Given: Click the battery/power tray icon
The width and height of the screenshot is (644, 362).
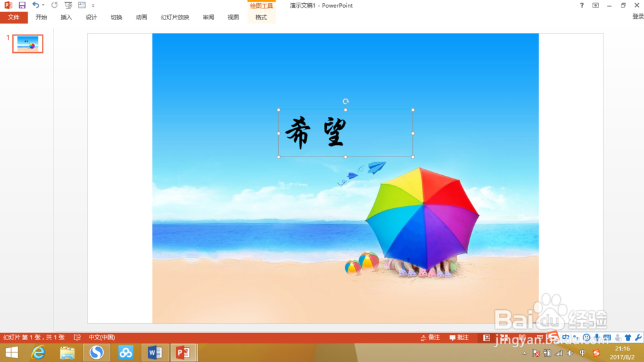Looking at the screenshot, I should (x=547, y=354).
